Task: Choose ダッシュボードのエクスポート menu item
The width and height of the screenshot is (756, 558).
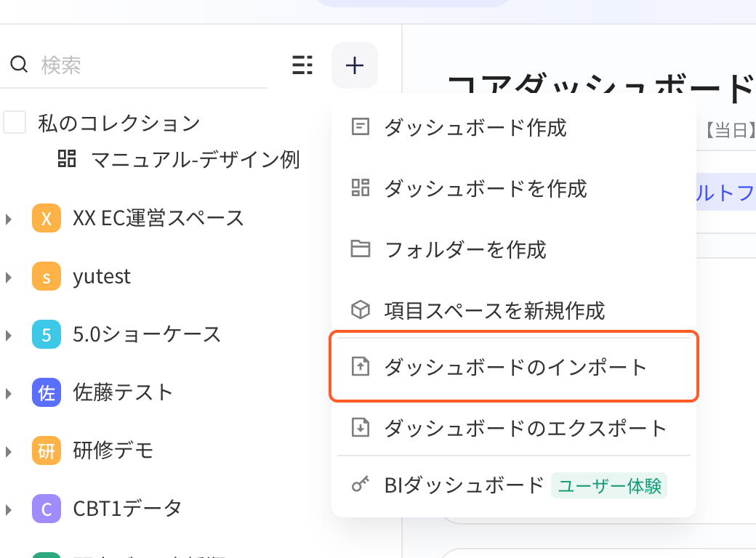Action: [x=513, y=428]
